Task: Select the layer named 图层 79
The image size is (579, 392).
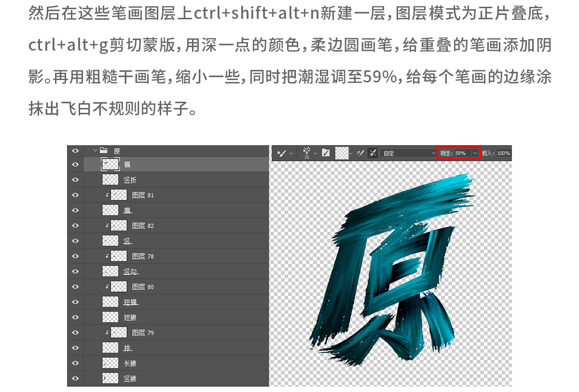Action: (x=143, y=332)
